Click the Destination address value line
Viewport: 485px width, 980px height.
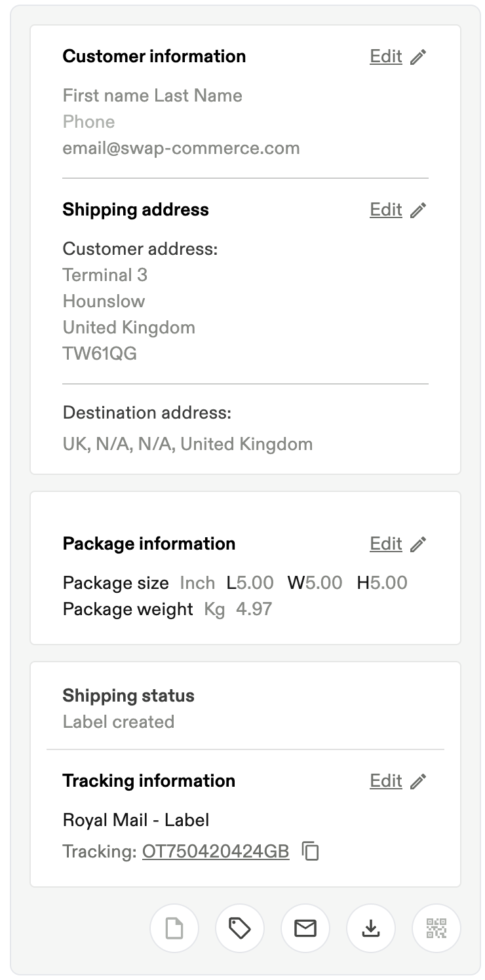(x=188, y=444)
